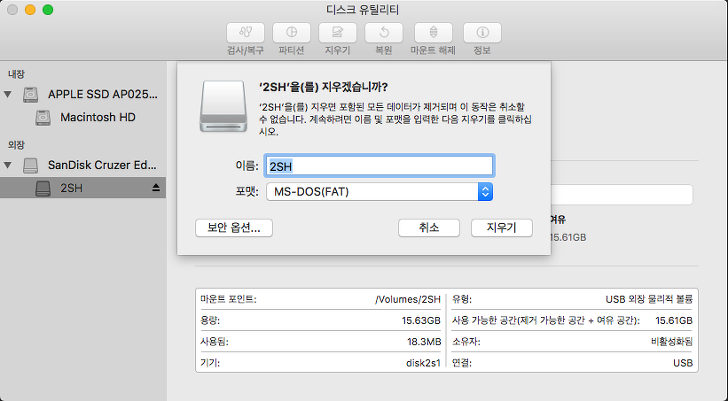
Task: Click the 연결 USB value
Action: pyautogui.click(x=682, y=363)
